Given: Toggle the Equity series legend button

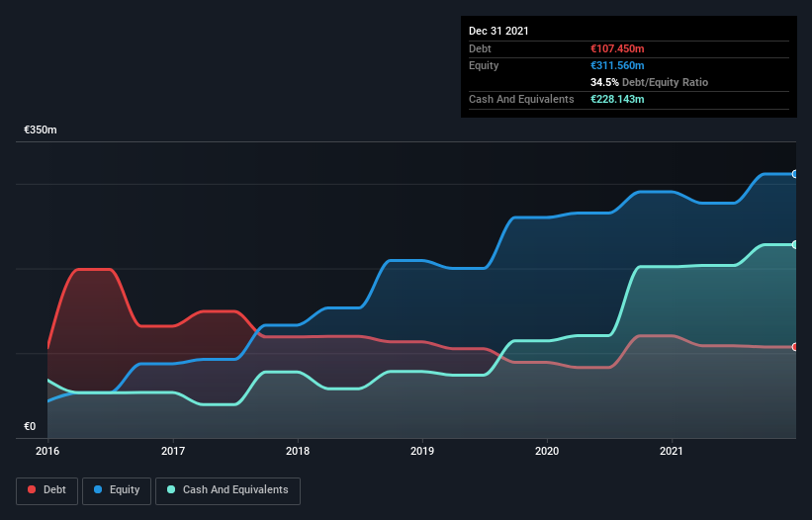Looking at the screenshot, I should click(x=117, y=490).
